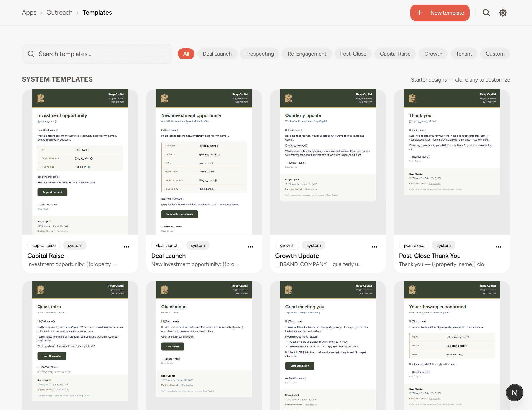
Task: Filter by Post-Close category
Action: click(353, 54)
